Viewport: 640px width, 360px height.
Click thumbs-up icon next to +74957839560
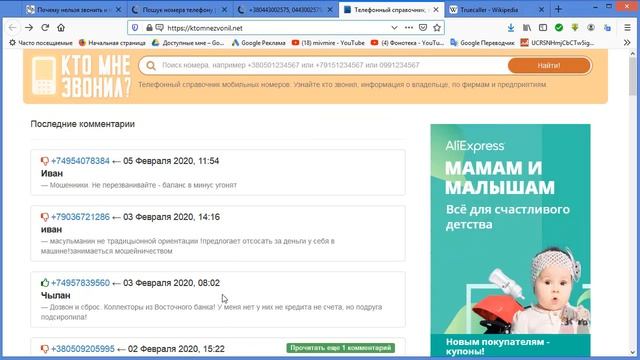point(44,282)
